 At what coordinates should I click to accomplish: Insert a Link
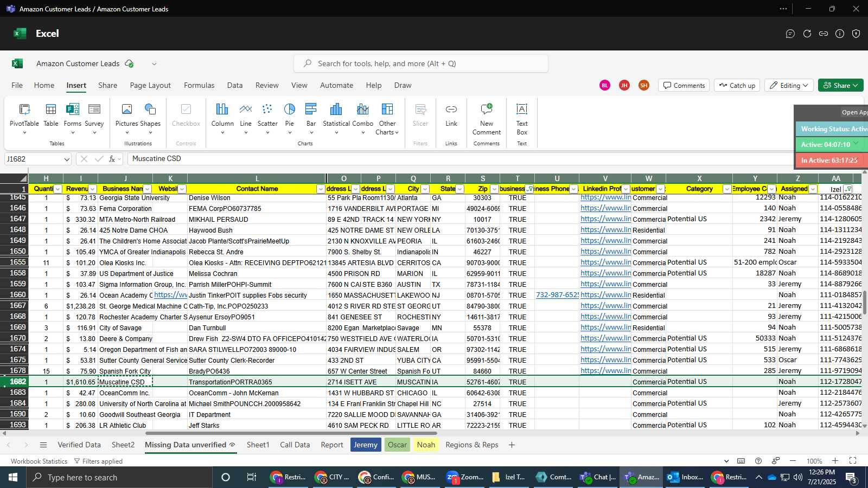(x=451, y=115)
